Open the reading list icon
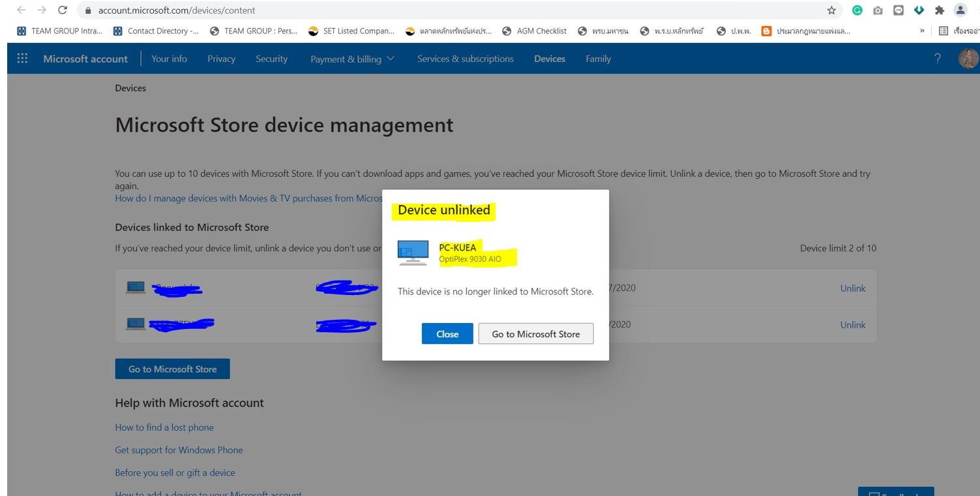 click(x=943, y=31)
